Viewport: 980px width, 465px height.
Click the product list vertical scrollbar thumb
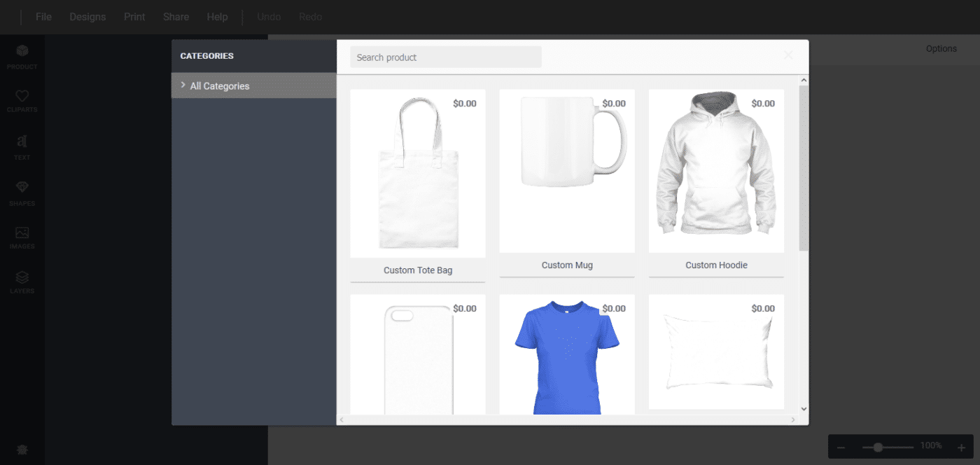(x=804, y=168)
